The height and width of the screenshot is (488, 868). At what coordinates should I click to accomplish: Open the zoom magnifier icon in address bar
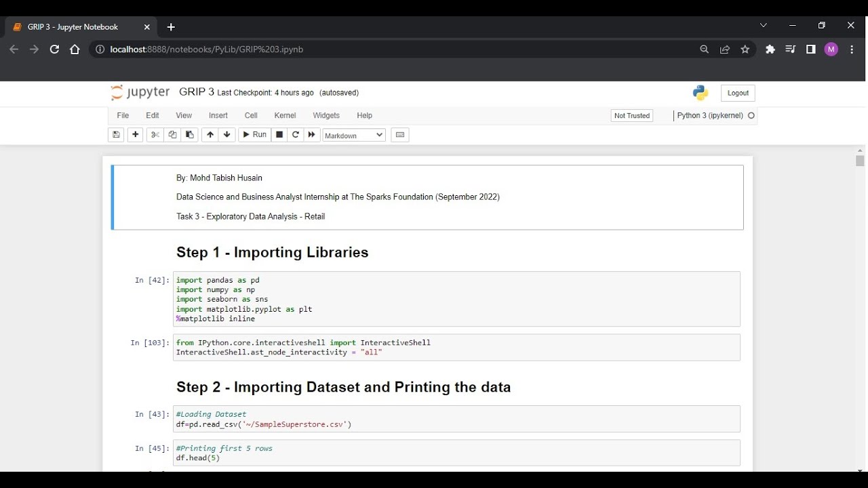[x=705, y=49]
